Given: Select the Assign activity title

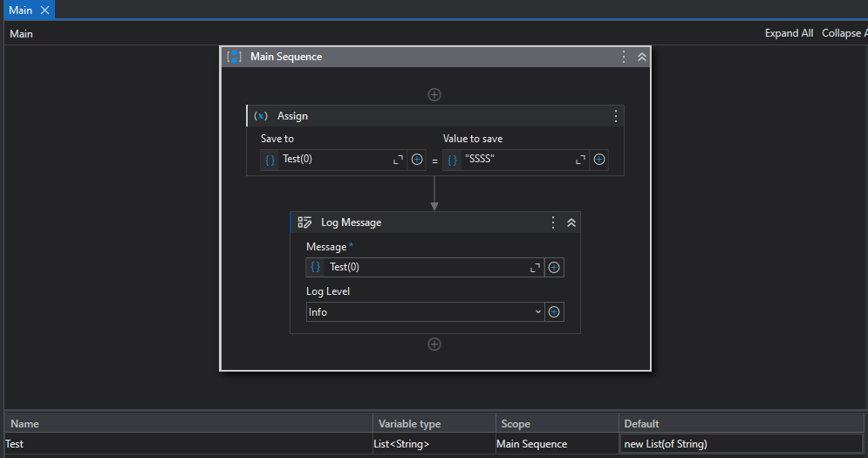Looking at the screenshot, I should 292,116.
